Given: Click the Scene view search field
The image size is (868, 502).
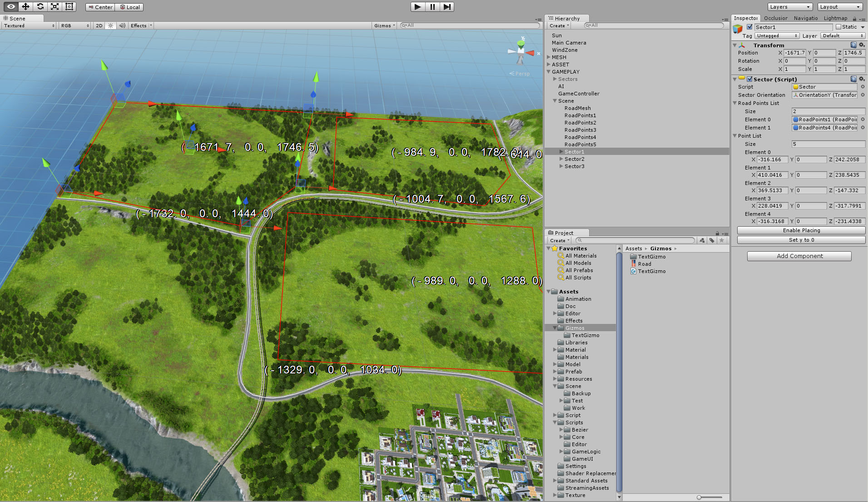Looking at the screenshot, I should [x=470, y=25].
